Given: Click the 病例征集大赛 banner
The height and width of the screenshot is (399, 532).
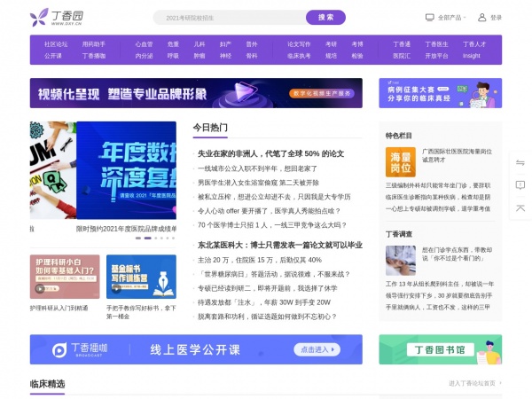Looking at the screenshot, I should click(x=441, y=93).
